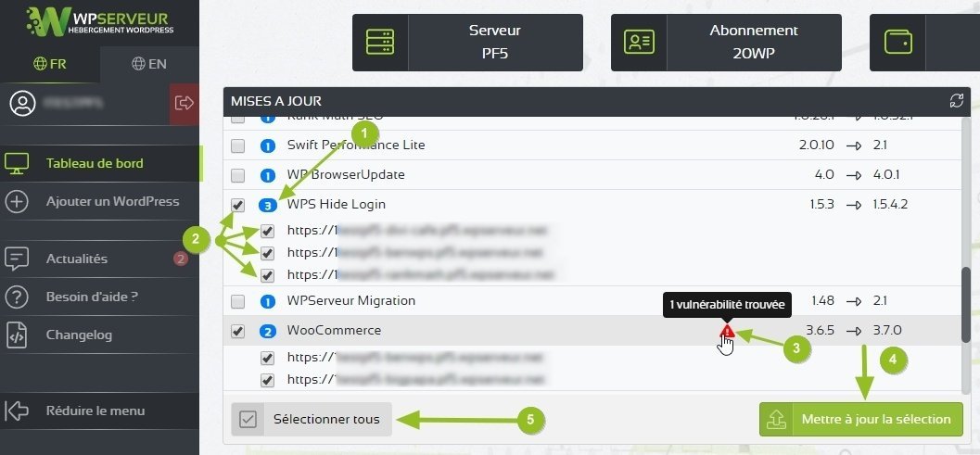Uncheck first site under WPS Hide Login
Screen dimensions: 980x455
point(268,232)
